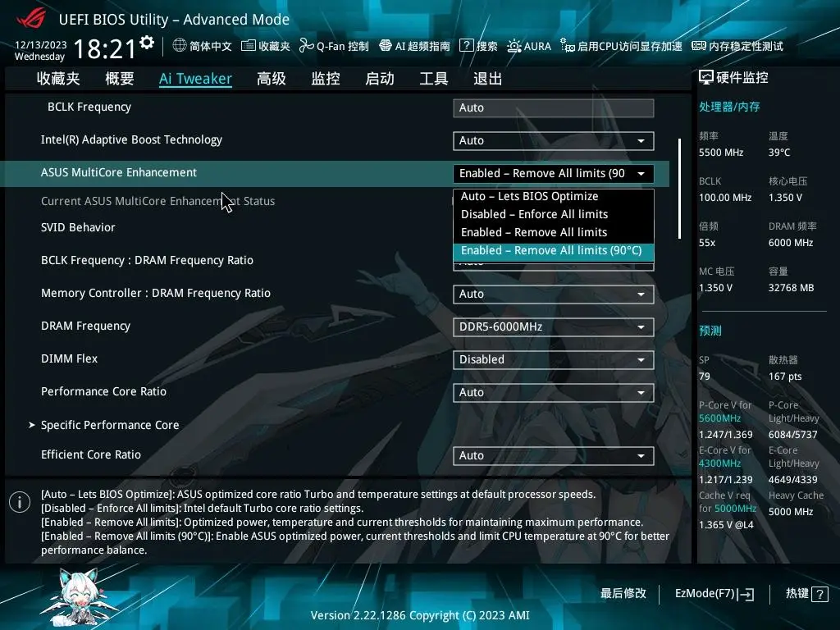Click the settings list scrollbar
This screenshot has width=840, height=630.
[x=679, y=189]
